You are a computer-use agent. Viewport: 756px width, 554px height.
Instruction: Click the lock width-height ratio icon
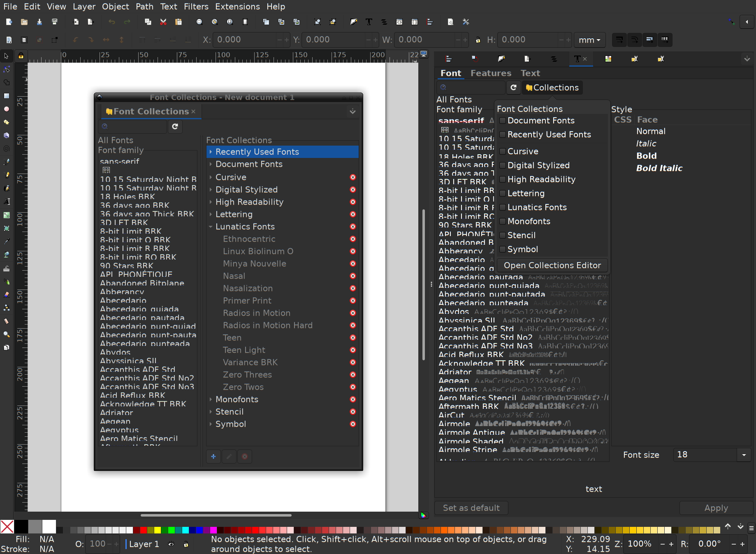tap(478, 40)
